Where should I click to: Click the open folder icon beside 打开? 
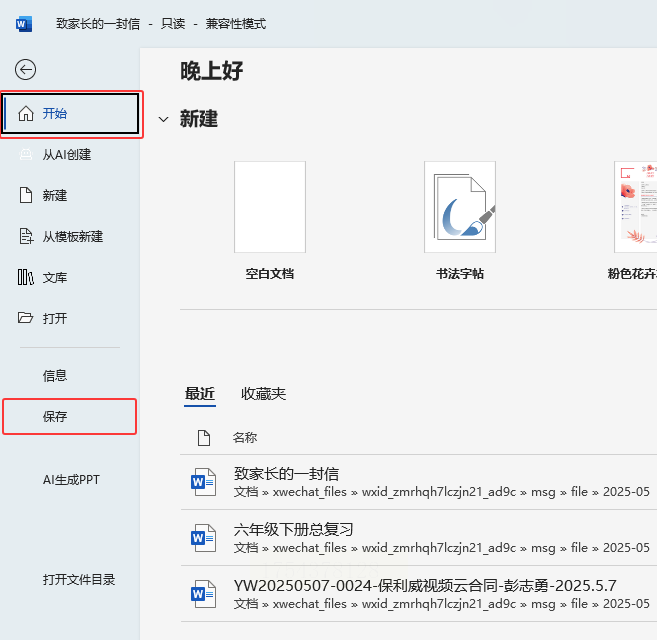point(25,318)
